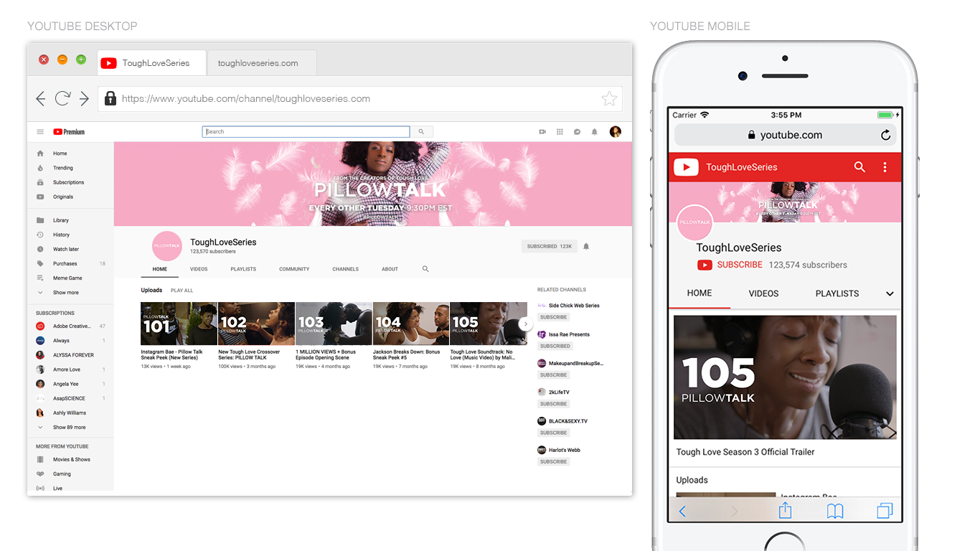Open the 104 Jackson Breaks Down thumbnail
980x551 pixels.
point(411,324)
